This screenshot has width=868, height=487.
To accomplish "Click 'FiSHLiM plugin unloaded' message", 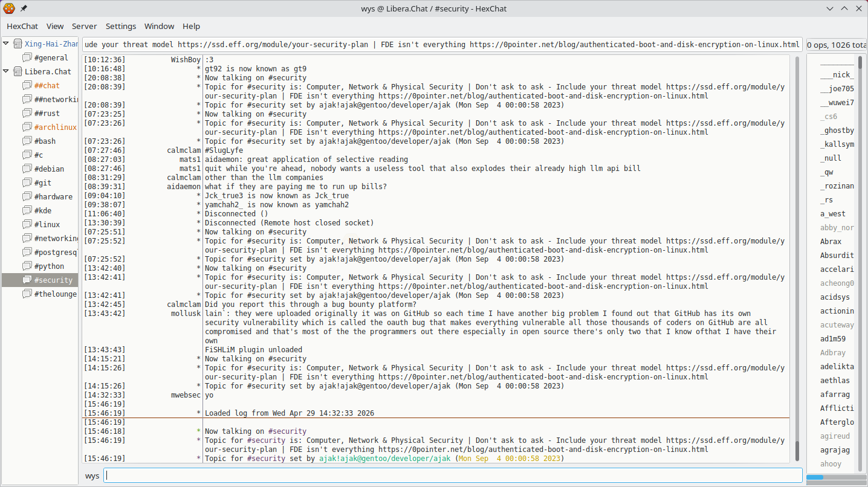I will tap(253, 350).
